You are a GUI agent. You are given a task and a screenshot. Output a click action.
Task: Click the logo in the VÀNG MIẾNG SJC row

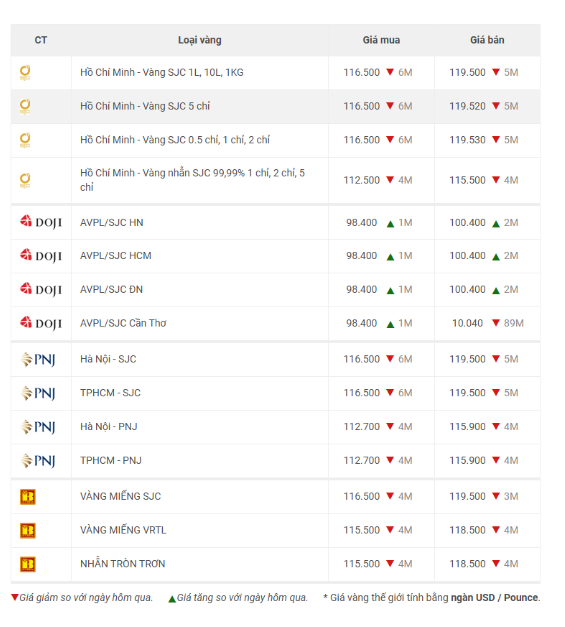(x=28, y=497)
